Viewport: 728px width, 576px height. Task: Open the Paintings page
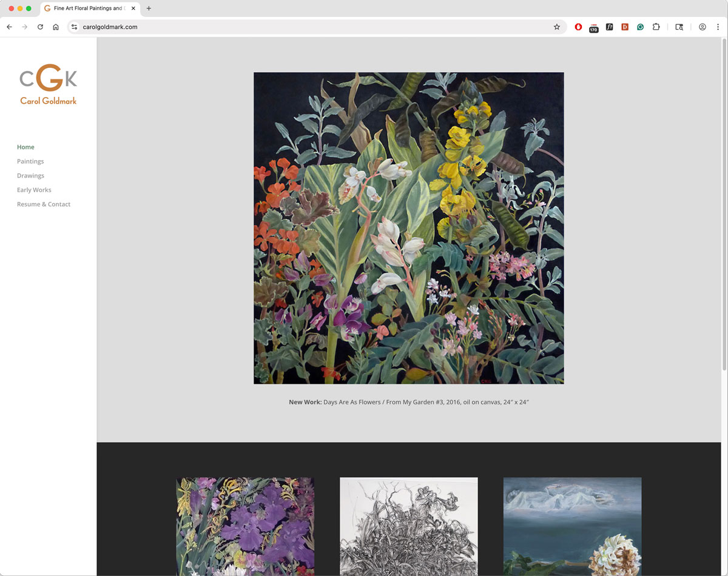pos(30,161)
